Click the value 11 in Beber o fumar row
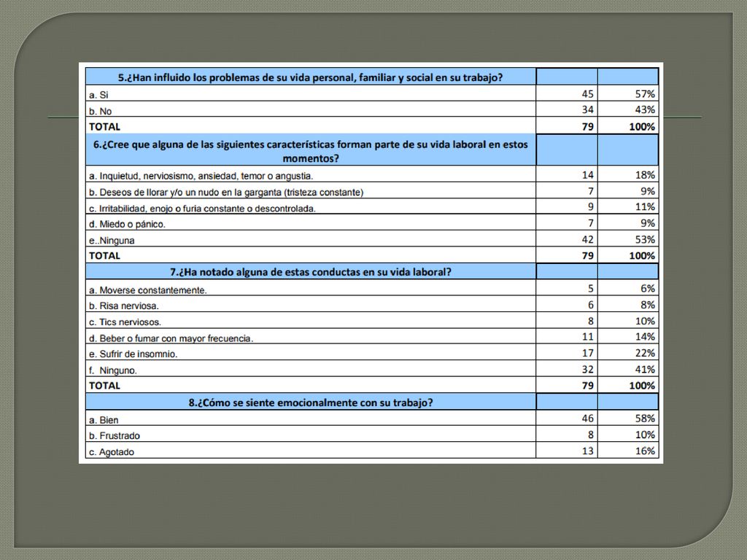Screen dimensions: 747x560 click(587, 336)
